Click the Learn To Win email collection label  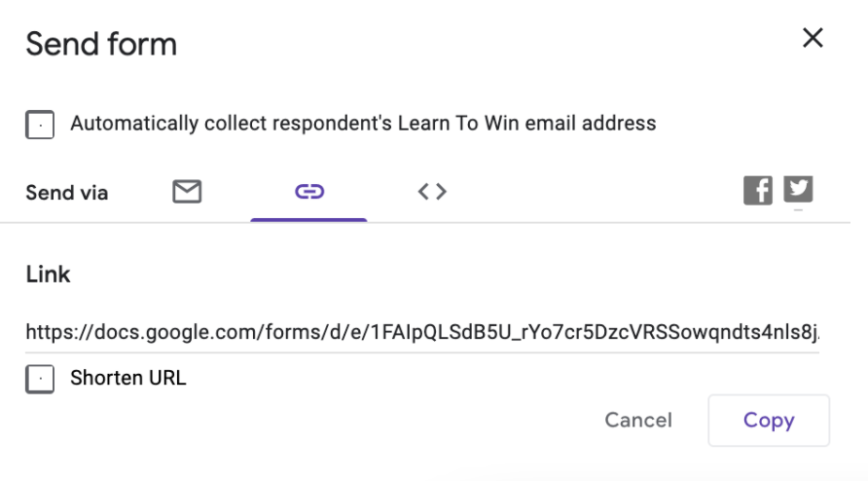[363, 124]
